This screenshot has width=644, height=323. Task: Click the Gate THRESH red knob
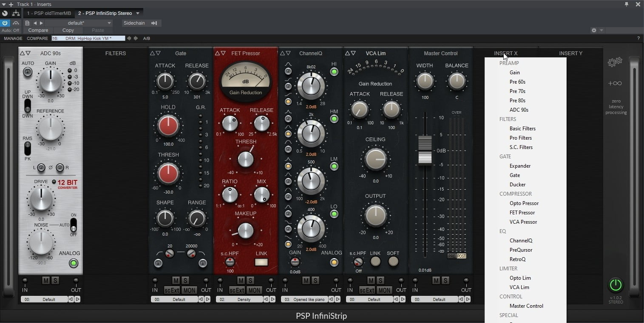point(168,174)
